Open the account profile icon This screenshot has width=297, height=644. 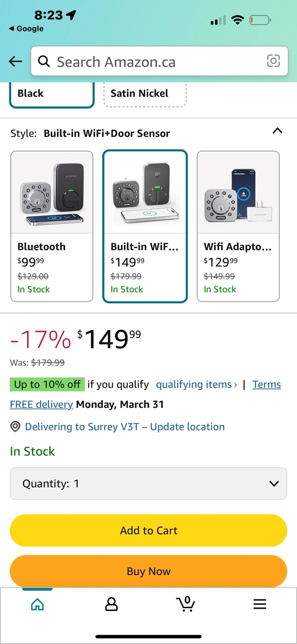[x=111, y=605]
